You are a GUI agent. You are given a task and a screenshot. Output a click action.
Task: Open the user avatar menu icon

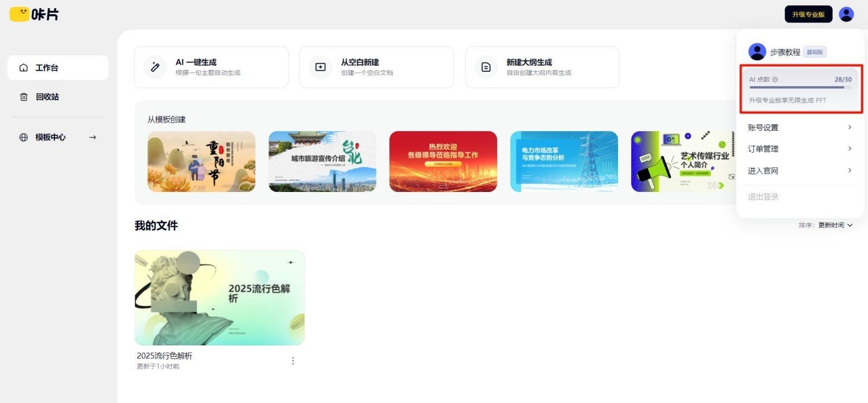(847, 14)
